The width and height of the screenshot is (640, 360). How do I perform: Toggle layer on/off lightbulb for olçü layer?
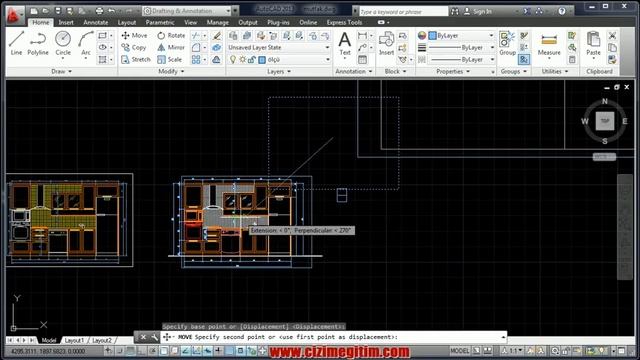tap(233, 60)
